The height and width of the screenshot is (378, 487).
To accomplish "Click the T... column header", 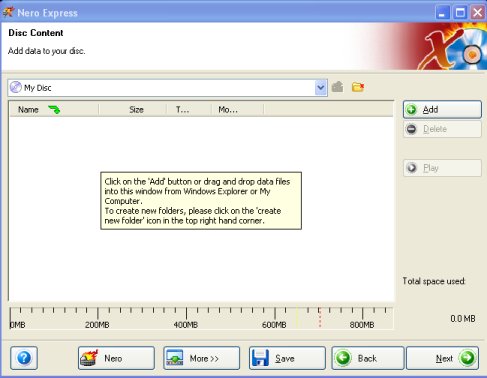I will (x=189, y=110).
